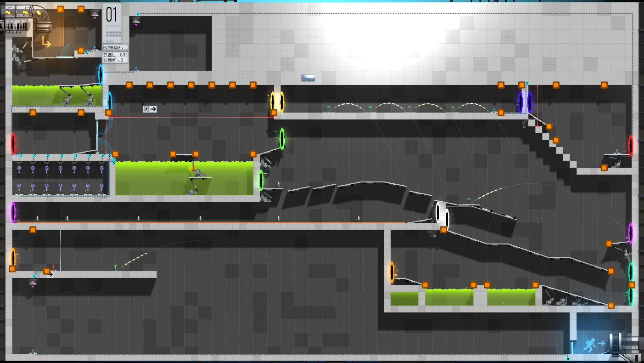Click the anchor between the two teal portals
This screenshot has height=363, width=644.
632,285
